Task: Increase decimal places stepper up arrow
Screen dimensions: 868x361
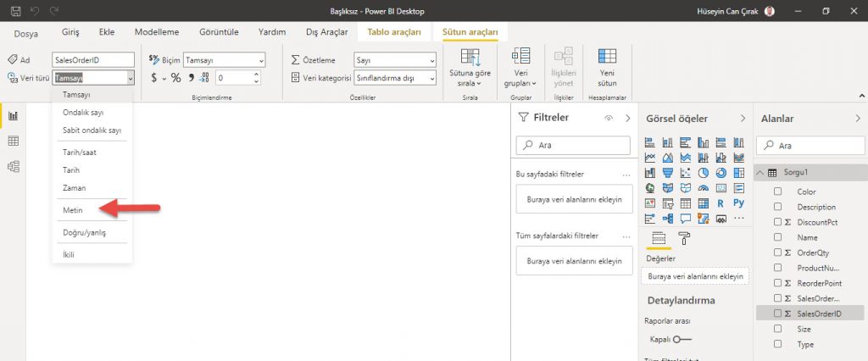Action: pos(256,75)
